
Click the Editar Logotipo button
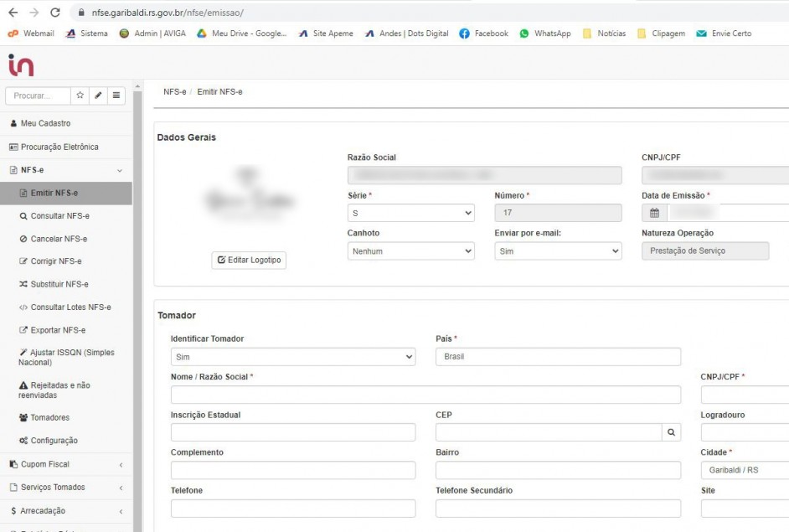click(249, 261)
